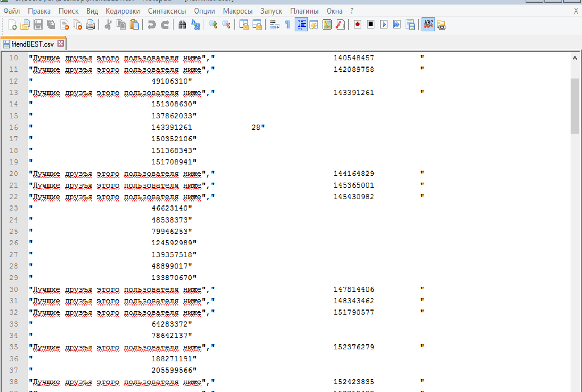
Task: Create a new file via toolbar icon
Action: [12, 25]
